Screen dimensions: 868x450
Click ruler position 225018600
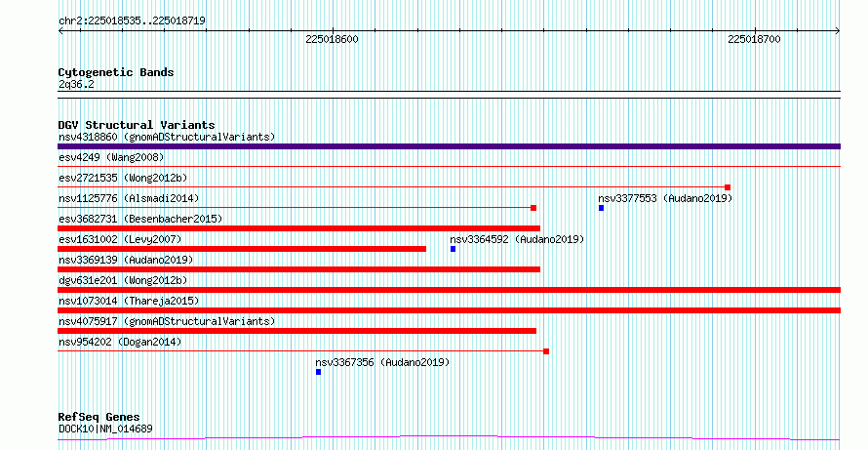(x=333, y=39)
